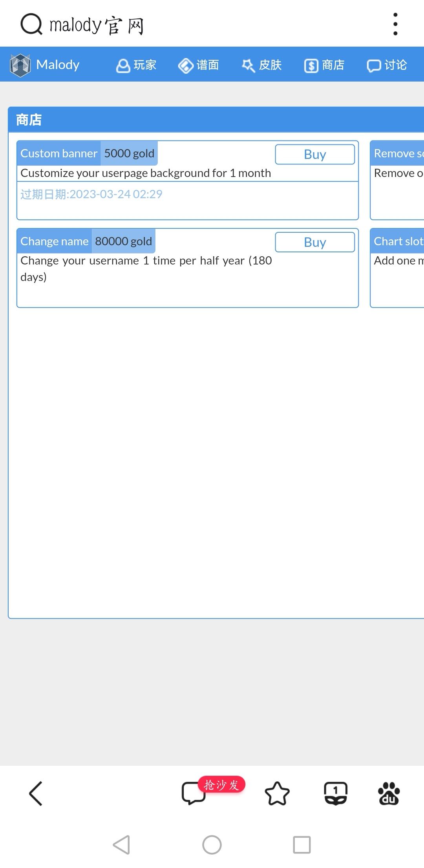Viewport: 424px width, 868px height.
Task: Go to the 谱面 charts section
Action: click(x=199, y=65)
